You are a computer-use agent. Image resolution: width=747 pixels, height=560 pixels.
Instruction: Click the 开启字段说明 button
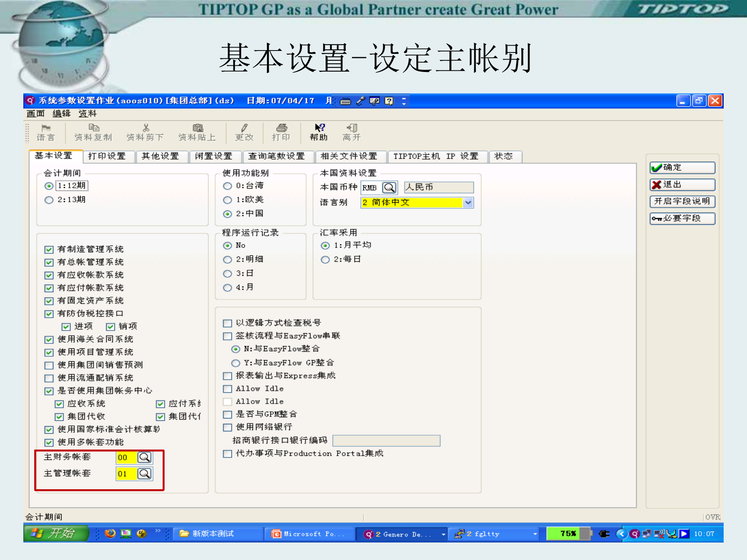pos(682,201)
